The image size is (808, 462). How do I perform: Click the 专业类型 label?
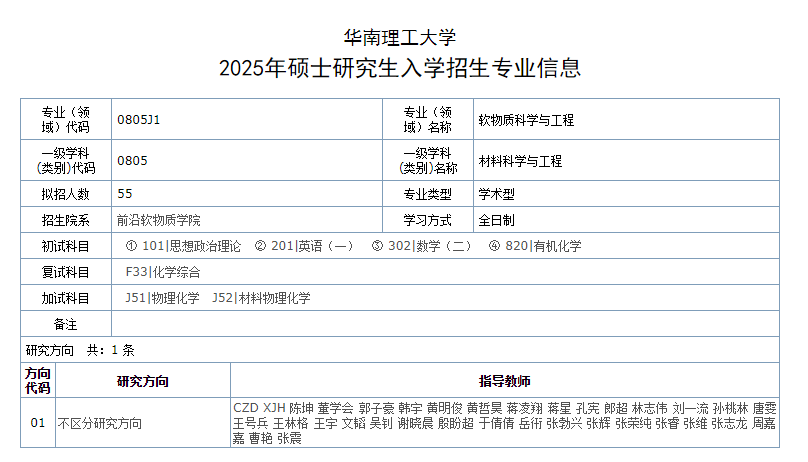(x=427, y=194)
